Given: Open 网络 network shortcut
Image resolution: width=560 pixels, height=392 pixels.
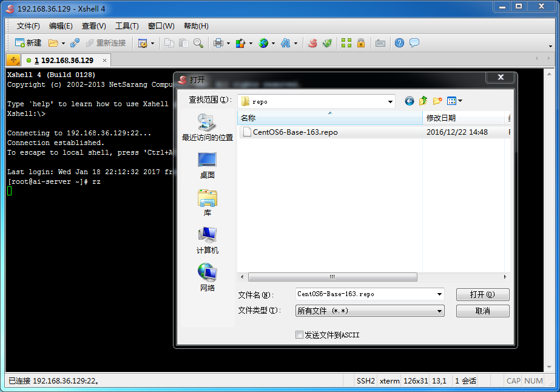Looking at the screenshot, I should pos(207,278).
